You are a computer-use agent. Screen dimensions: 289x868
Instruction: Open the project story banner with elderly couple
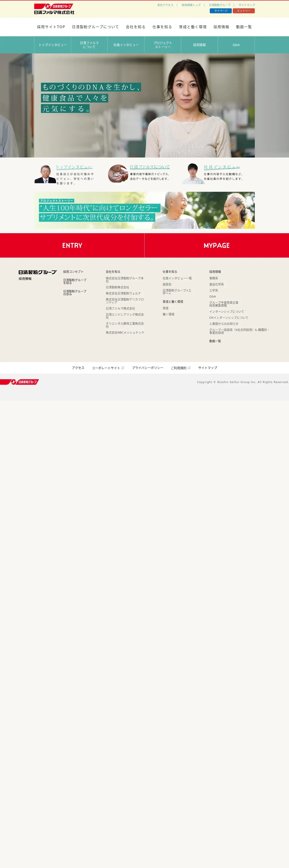144,210
